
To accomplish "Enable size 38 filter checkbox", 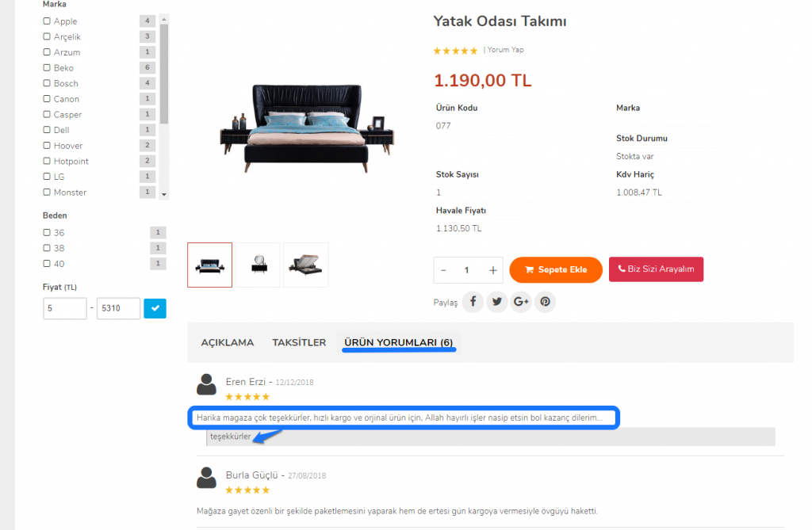I will tap(47, 248).
